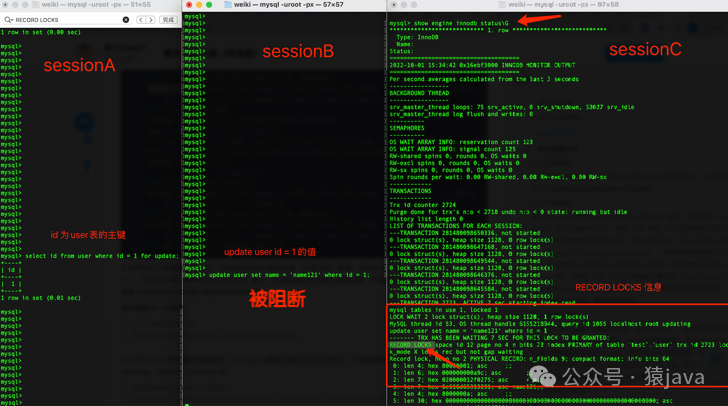Click the 'Trx id counter 2724' line

[x=422, y=205]
